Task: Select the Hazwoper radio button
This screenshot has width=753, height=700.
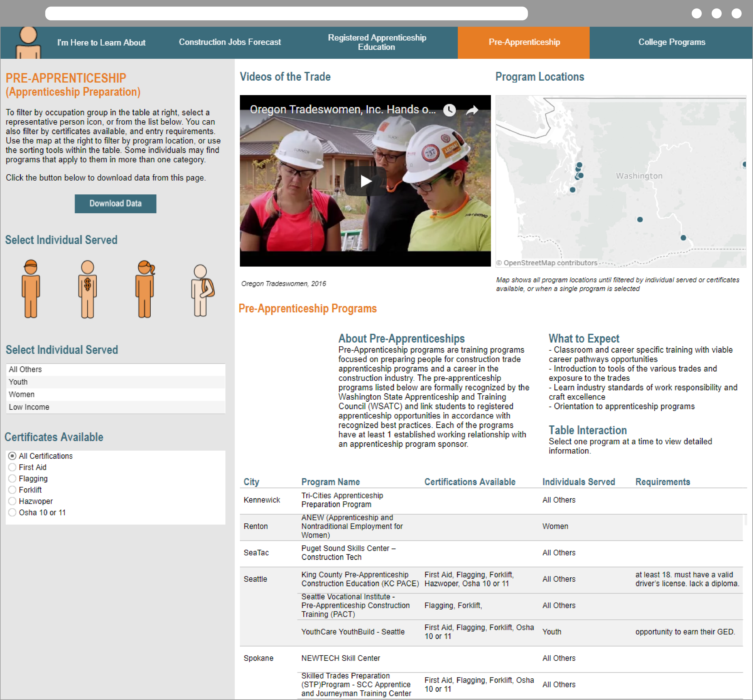Action: 12,502
